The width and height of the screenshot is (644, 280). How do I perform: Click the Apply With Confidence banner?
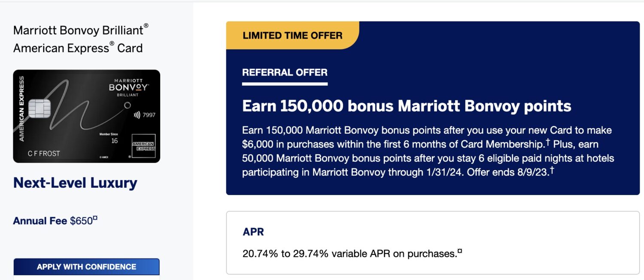pos(86,267)
